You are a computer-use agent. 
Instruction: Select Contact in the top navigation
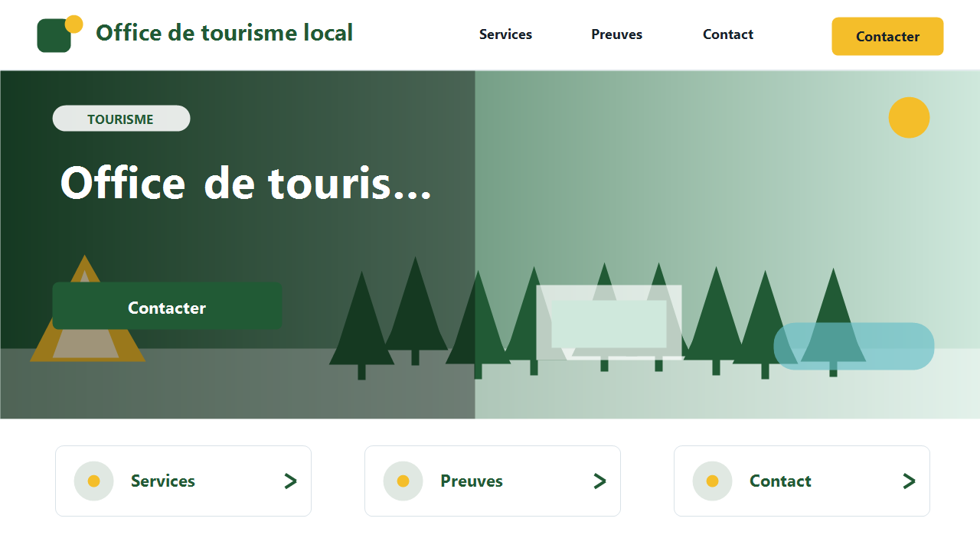(728, 34)
